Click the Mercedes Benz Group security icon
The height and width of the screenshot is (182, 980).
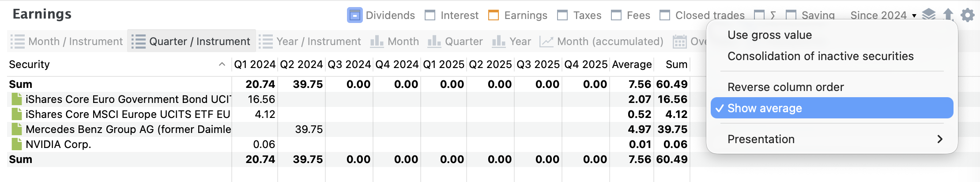tap(17, 129)
